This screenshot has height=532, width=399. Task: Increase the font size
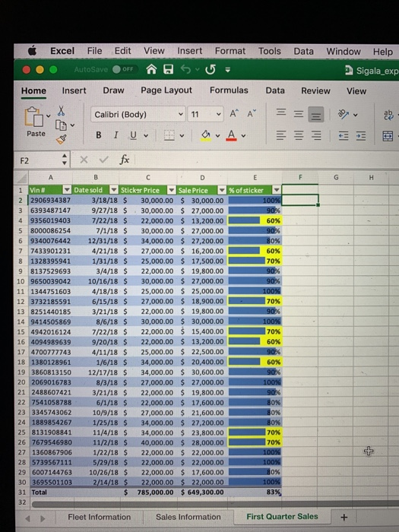234,114
